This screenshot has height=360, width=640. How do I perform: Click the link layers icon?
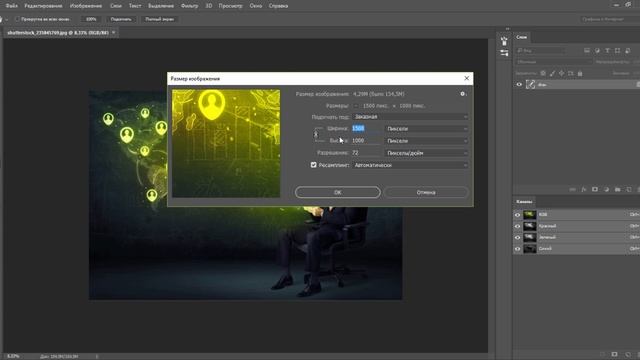coord(573,189)
